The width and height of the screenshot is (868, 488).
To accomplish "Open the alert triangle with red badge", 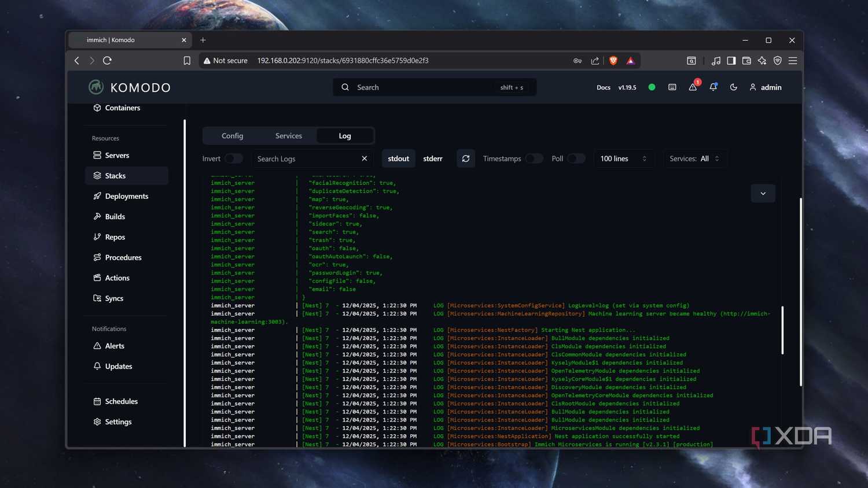I will (x=693, y=87).
